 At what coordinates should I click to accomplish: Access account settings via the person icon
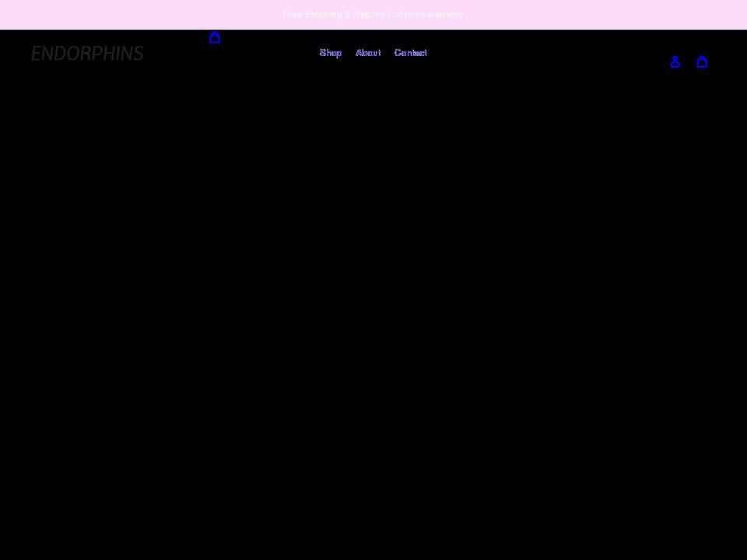(675, 61)
